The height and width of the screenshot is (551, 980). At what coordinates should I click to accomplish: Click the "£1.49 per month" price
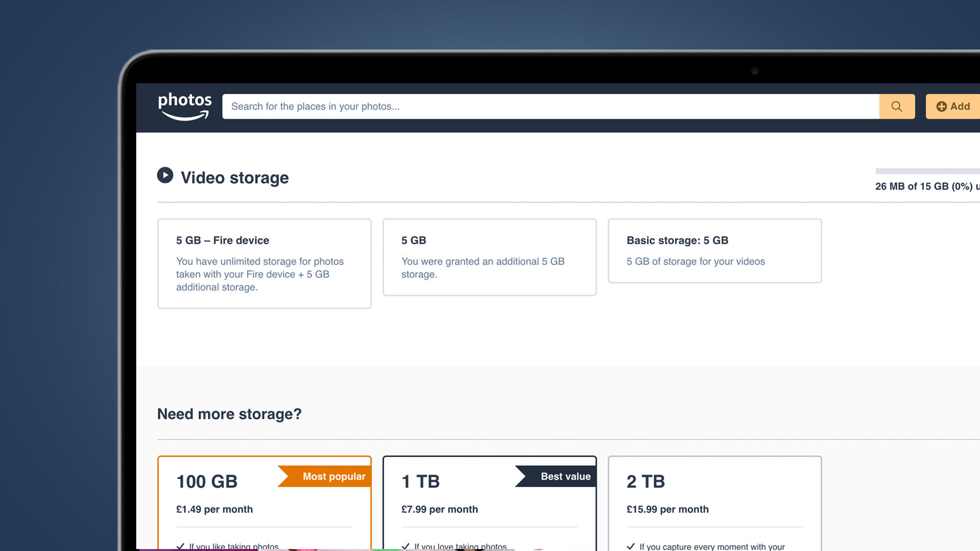pyautogui.click(x=215, y=509)
